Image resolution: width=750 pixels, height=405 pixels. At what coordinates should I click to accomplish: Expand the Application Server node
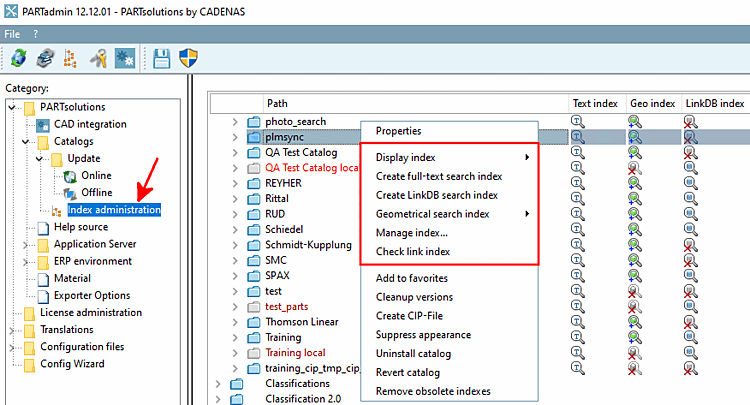[x=26, y=245]
